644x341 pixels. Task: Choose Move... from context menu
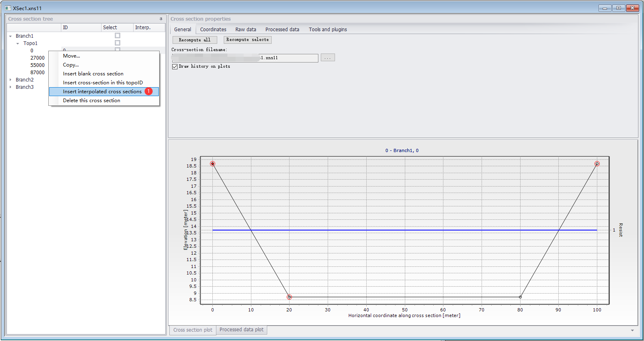(x=104, y=56)
